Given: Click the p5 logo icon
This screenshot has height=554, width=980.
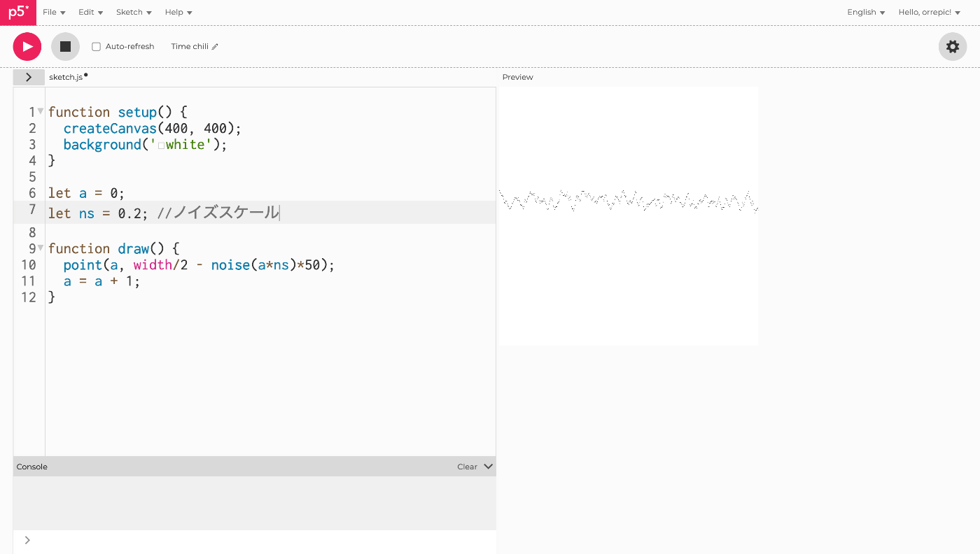Looking at the screenshot, I should click(x=18, y=13).
